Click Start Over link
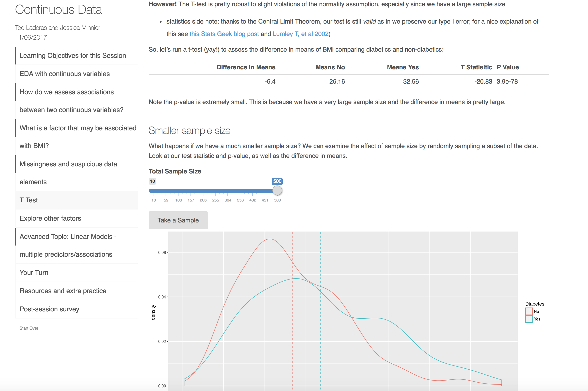The image size is (588, 391). [29, 328]
